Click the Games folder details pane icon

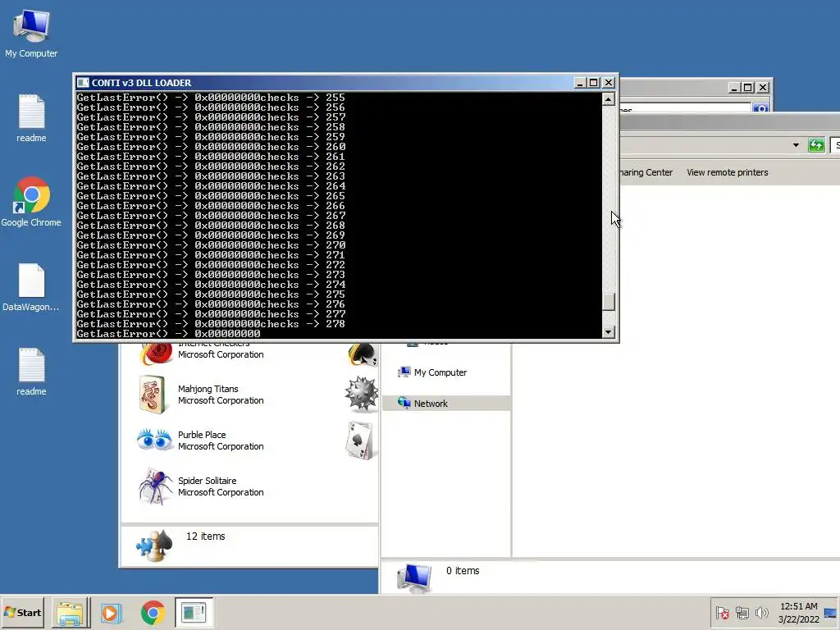point(154,546)
